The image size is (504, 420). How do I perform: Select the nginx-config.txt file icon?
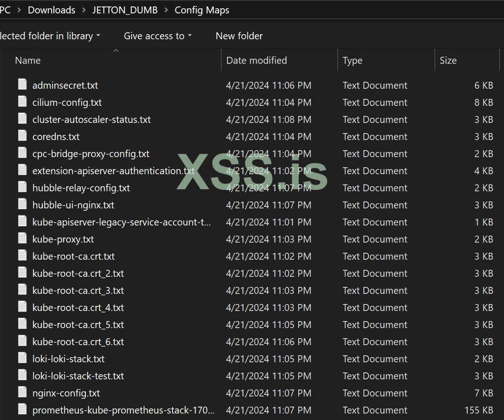[x=23, y=392]
